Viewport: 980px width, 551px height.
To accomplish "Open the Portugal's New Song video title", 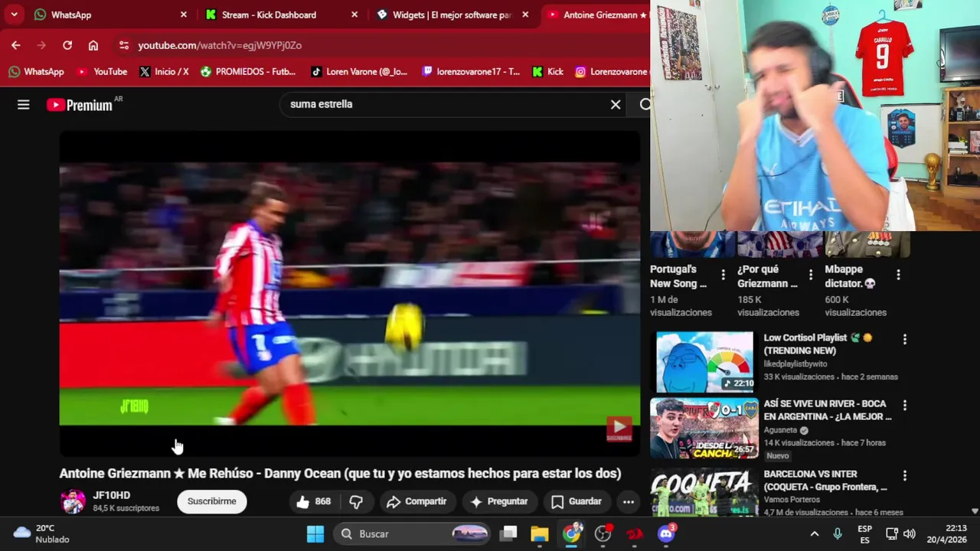I will [678, 276].
